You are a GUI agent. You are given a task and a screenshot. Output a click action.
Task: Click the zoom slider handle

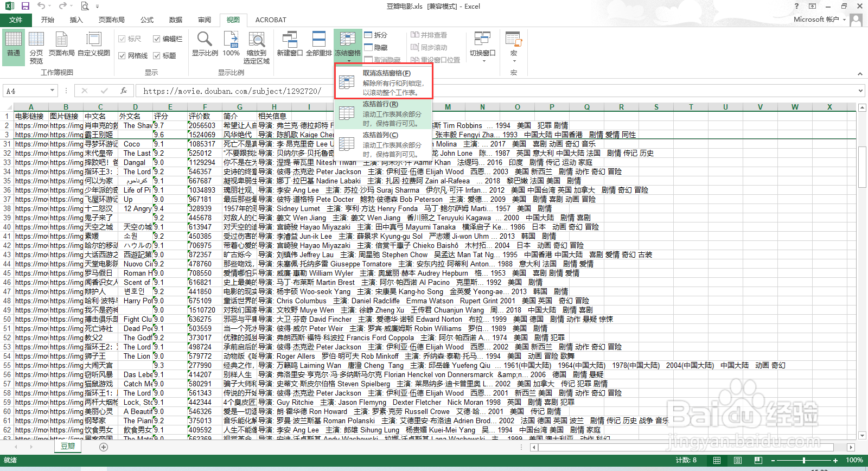click(x=804, y=460)
